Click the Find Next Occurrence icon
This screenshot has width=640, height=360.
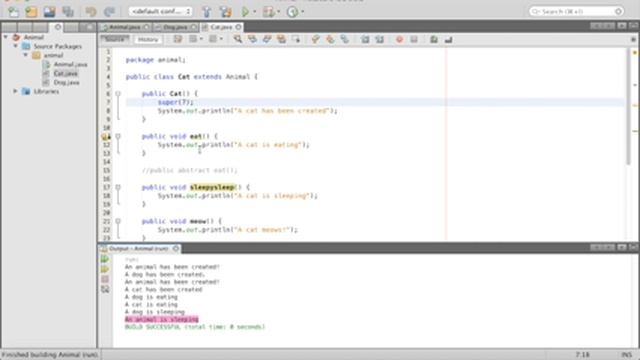click(x=267, y=39)
